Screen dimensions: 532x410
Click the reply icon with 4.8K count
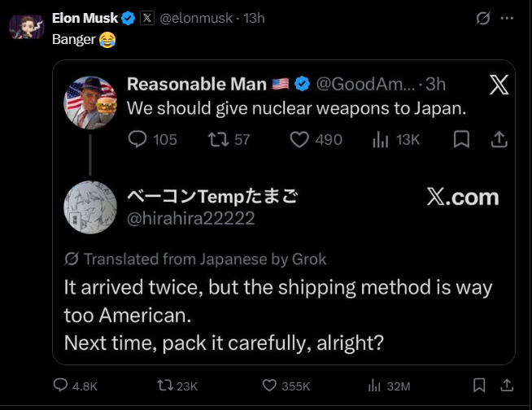click(61, 385)
